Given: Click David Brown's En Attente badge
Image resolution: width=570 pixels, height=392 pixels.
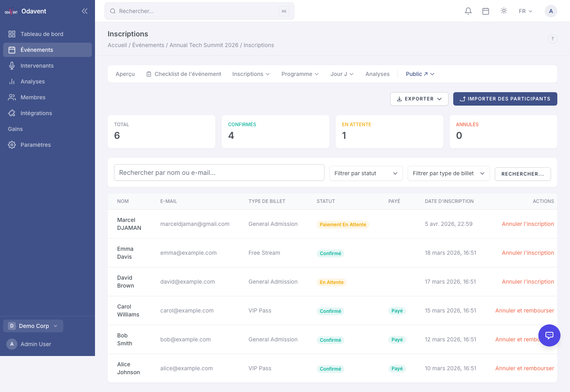Looking at the screenshot, I should (332, 282).
